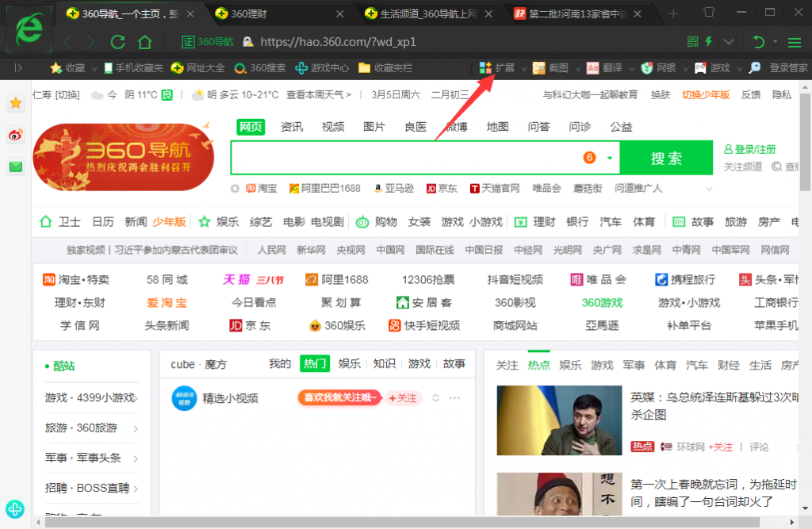The width and height of the screenshot is (812, 529).
Task: Open 查看本周天气 link
Action: (319, 95)
